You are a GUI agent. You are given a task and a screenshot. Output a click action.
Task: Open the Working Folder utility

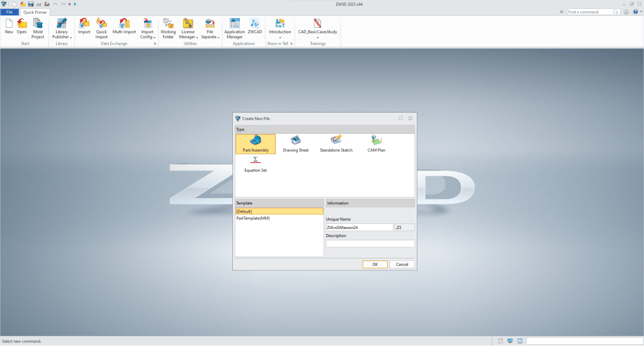click(168, 29)
